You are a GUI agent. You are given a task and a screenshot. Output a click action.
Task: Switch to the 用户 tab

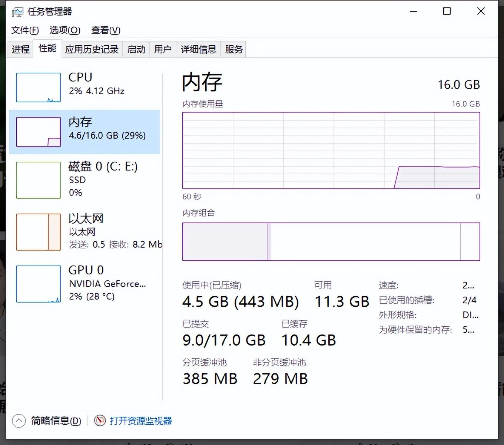click(162, 49)
